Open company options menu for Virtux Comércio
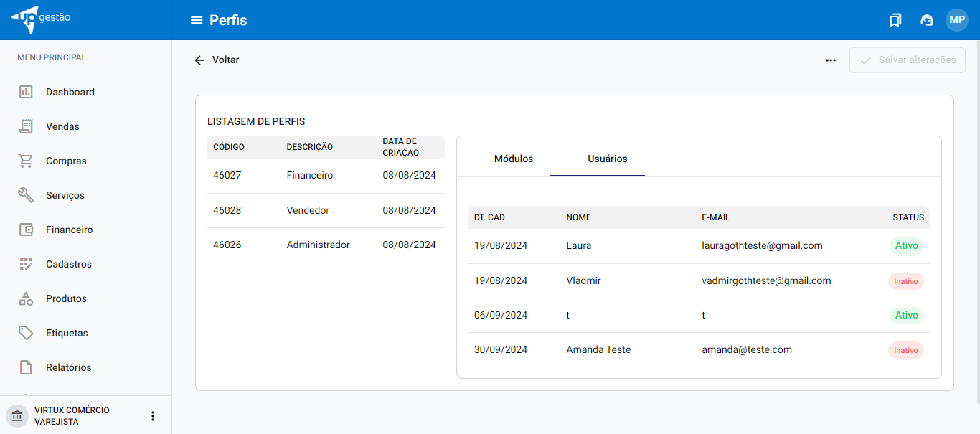Viewport: 980px width, 434px height. click(x=152, y=416)
